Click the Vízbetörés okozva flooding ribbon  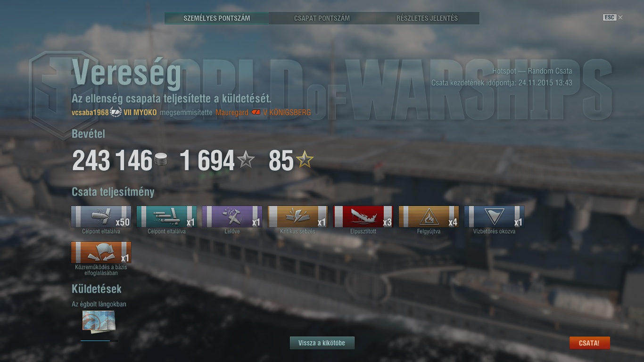pyautogui.click(x=494, y=217)
